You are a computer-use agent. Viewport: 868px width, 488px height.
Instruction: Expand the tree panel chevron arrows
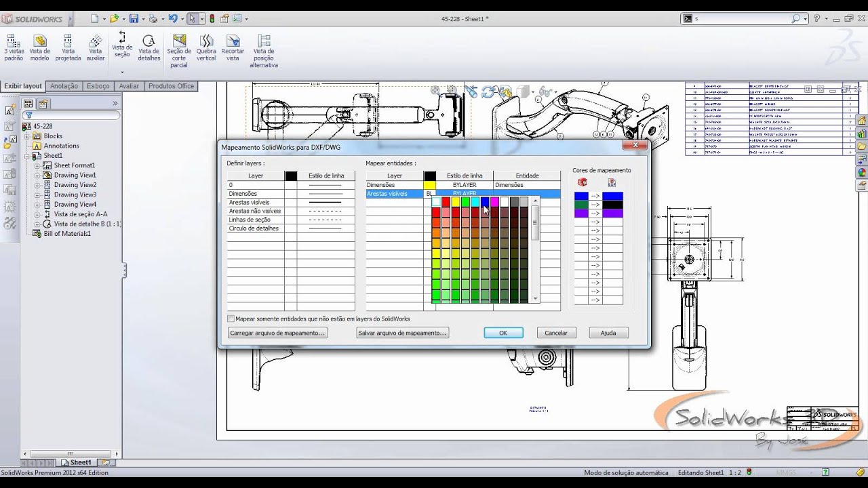115,104
